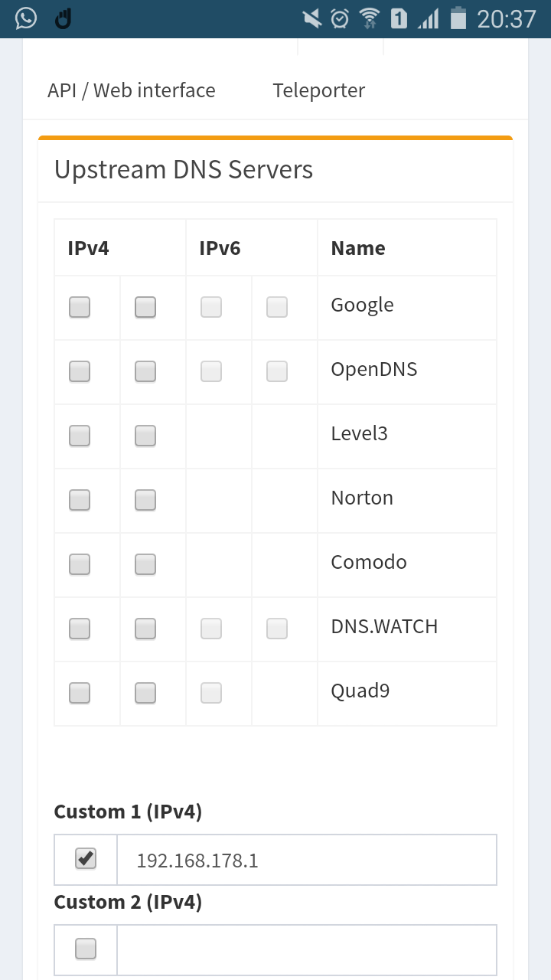Image resolution: width=551 pixels, height=980 pixels.
Task: Tap the alarm clock status icon
Action: (340, 18)
